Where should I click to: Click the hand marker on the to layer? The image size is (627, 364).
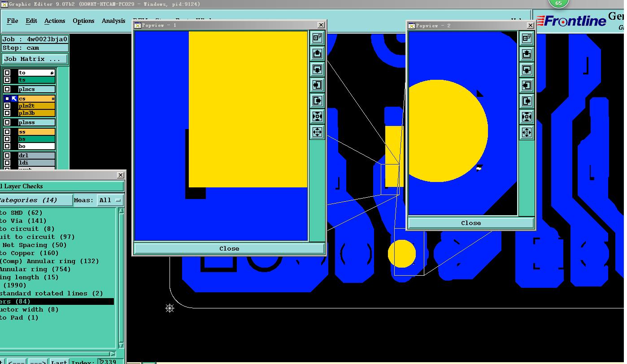[52, 73]
